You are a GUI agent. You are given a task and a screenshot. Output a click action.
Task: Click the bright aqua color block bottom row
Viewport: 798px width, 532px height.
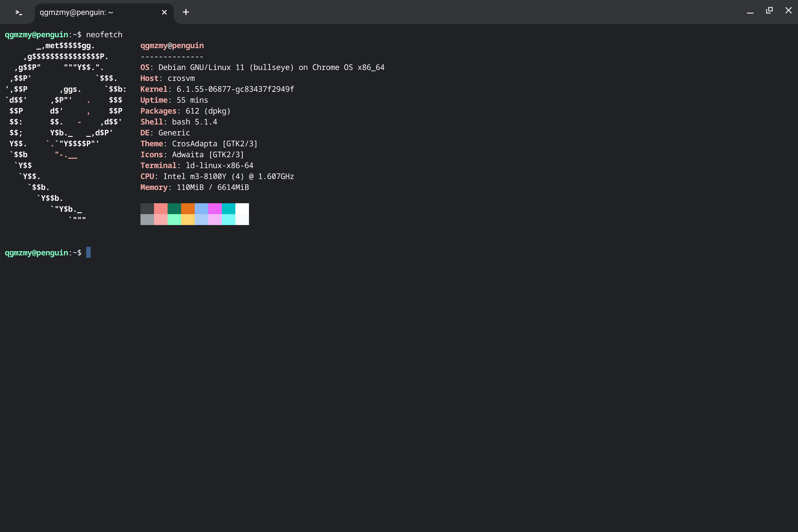pos(229,219)
